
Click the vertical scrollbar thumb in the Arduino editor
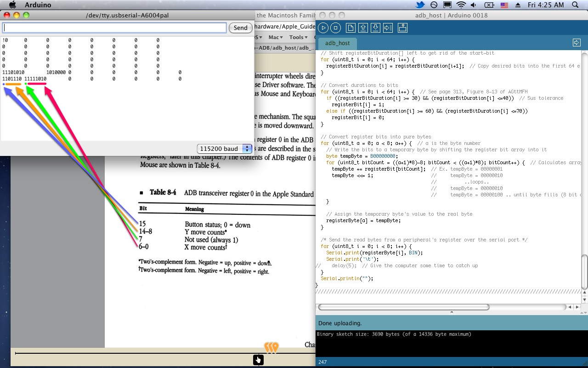pyautogui.click(x=584, y=272)
